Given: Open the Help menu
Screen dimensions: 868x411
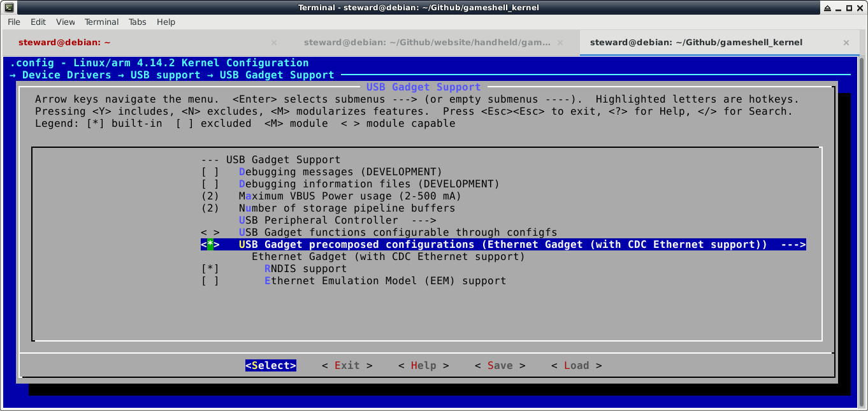Looking at the screenshot, I should (166, 22).
